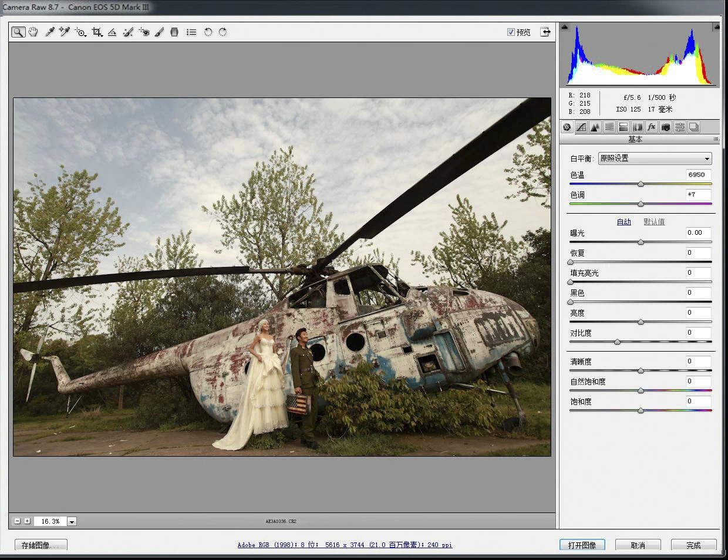728x560 pixels.
Task: Click the 完成 done button
Action: (x=694, y=545)
